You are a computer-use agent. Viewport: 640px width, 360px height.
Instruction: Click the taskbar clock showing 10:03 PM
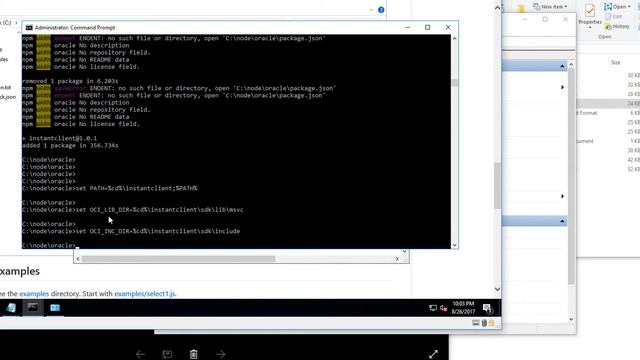(463, 307)
